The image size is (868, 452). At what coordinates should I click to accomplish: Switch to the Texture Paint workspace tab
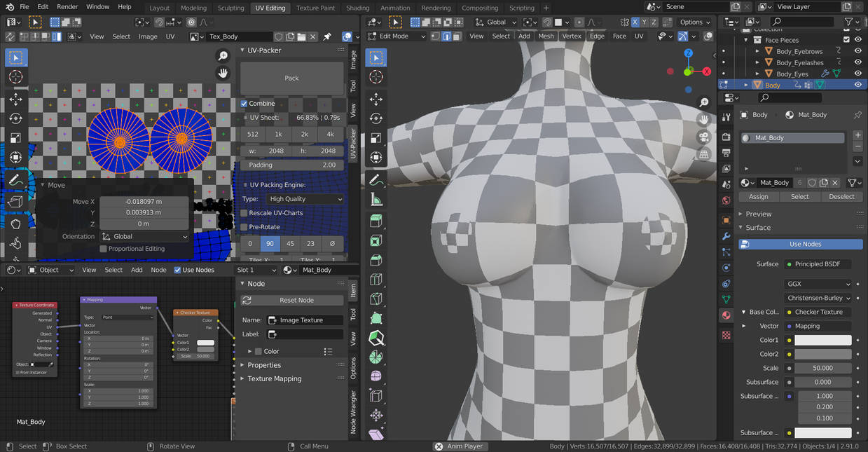[x=316, y=8]
